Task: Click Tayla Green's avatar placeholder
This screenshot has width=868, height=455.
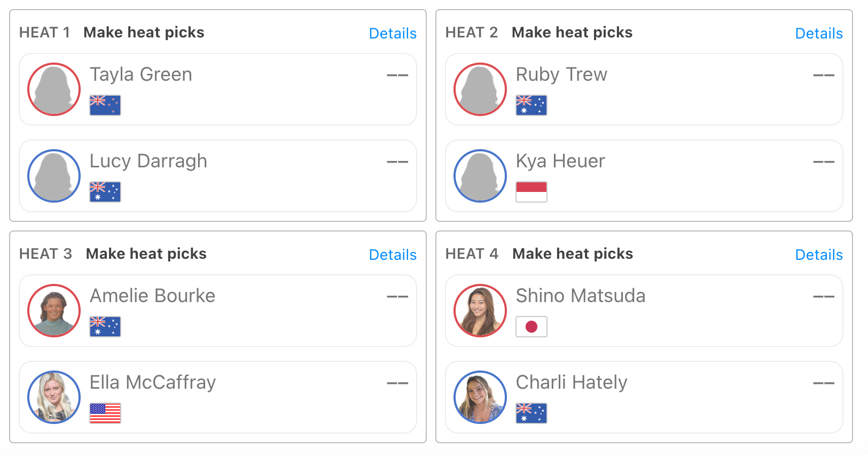Action: 54,89
